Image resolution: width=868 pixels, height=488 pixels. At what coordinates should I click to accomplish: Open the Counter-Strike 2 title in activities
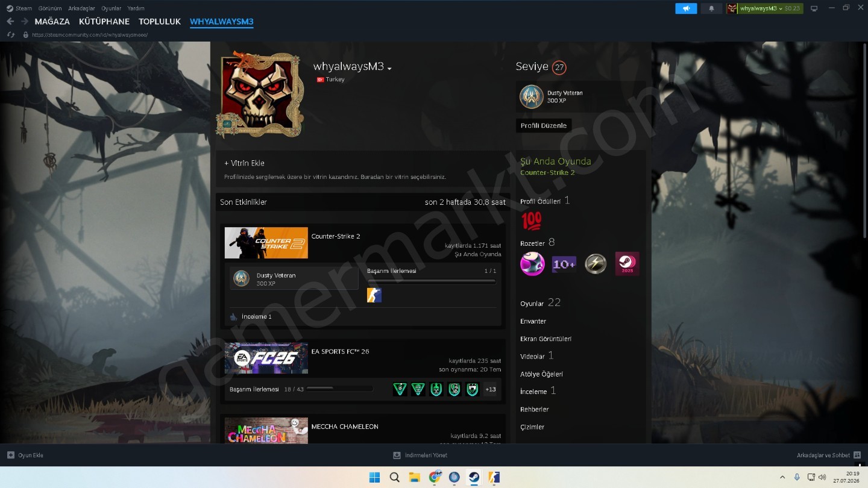[336, 236]
